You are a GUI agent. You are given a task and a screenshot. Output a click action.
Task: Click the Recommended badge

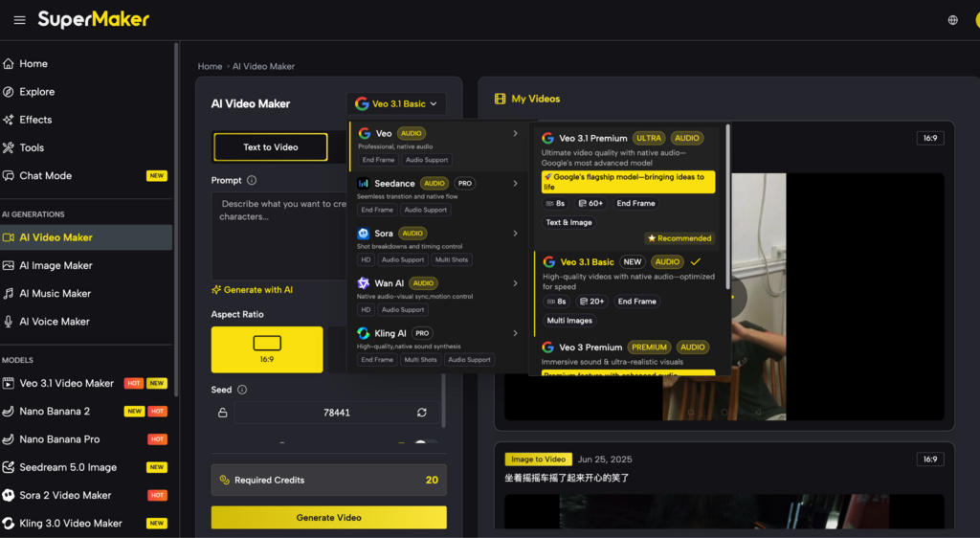[679, 238]
